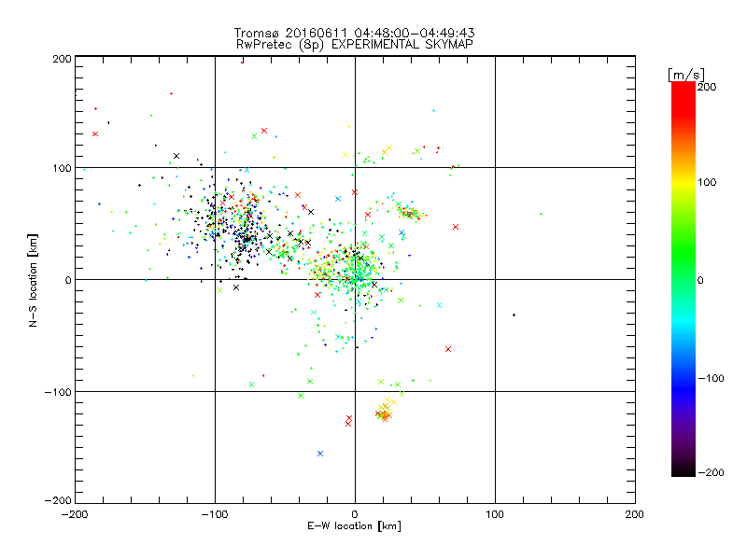Click the red X marker at far west near north 130
This screenshot has height=560, width=747.
95,133
